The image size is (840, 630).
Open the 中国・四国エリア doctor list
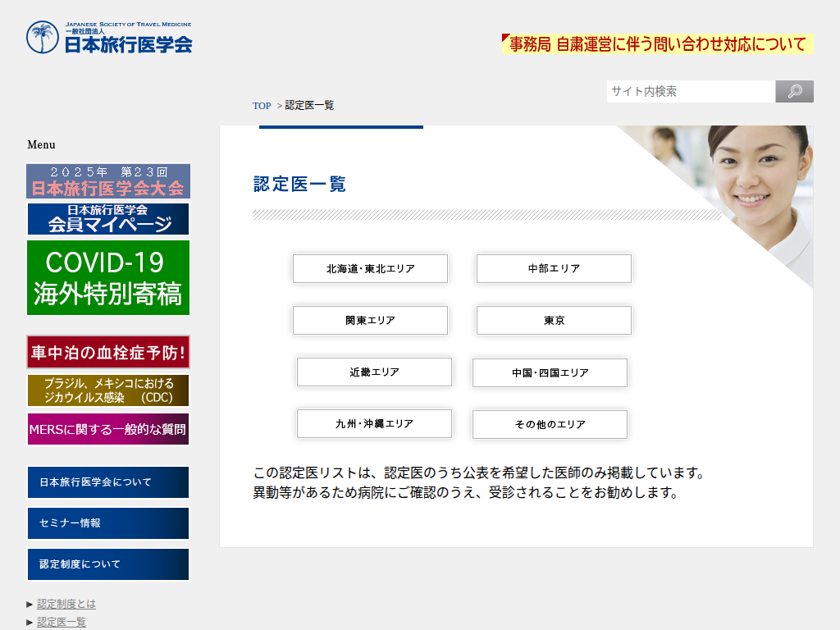550,372
